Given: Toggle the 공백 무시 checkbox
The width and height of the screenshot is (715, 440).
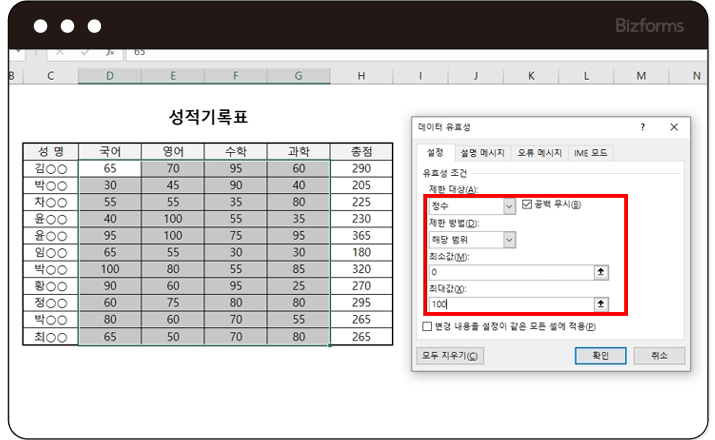Looking at the screenshot, I should pyautogui.click(x=528, y=205).
